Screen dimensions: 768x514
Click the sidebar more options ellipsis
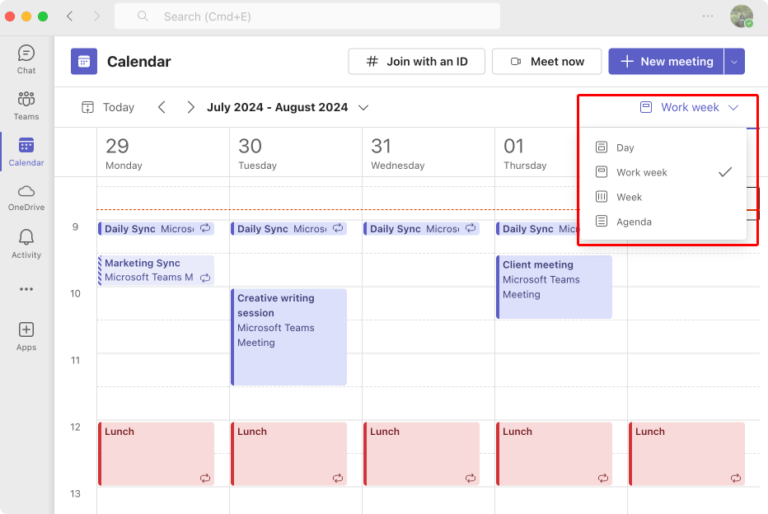point(26,289)
